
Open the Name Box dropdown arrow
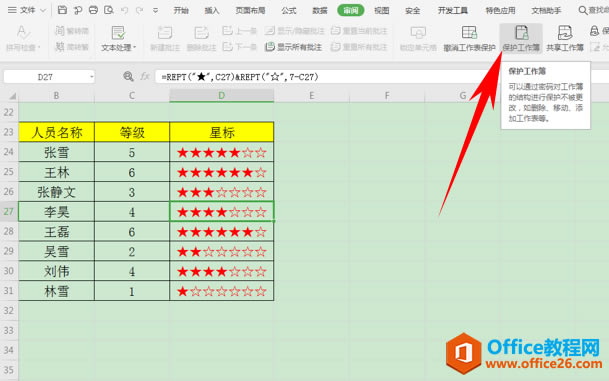tap(92, 77)
